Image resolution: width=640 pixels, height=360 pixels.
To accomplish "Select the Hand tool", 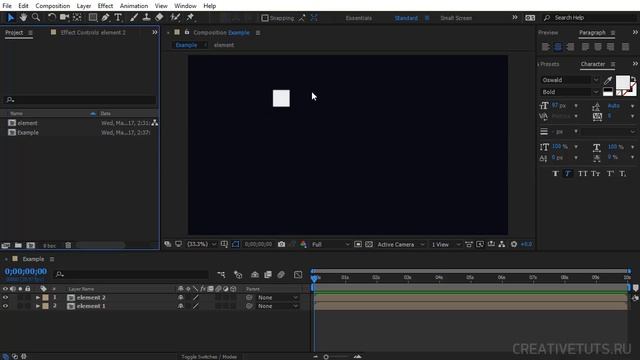I will click(23, 18).
